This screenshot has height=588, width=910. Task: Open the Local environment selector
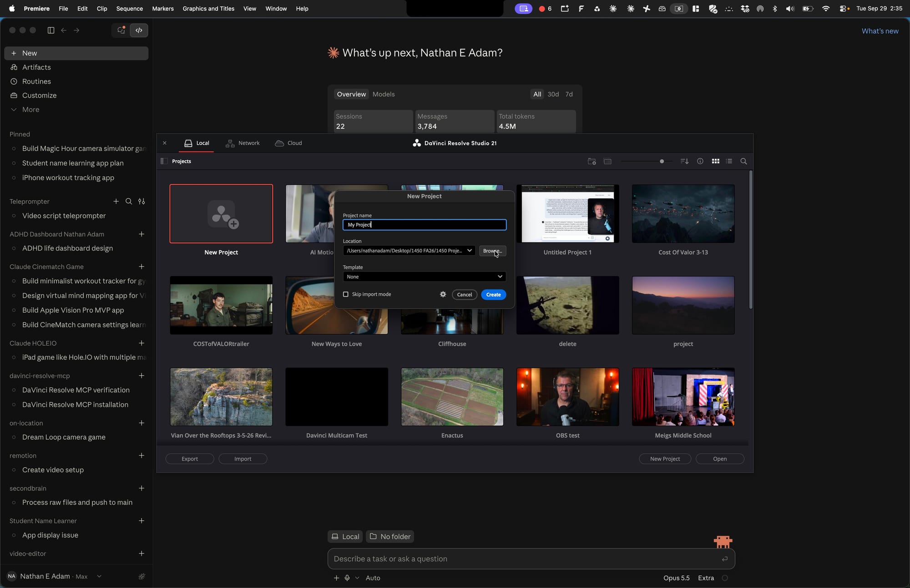(345, 537)
